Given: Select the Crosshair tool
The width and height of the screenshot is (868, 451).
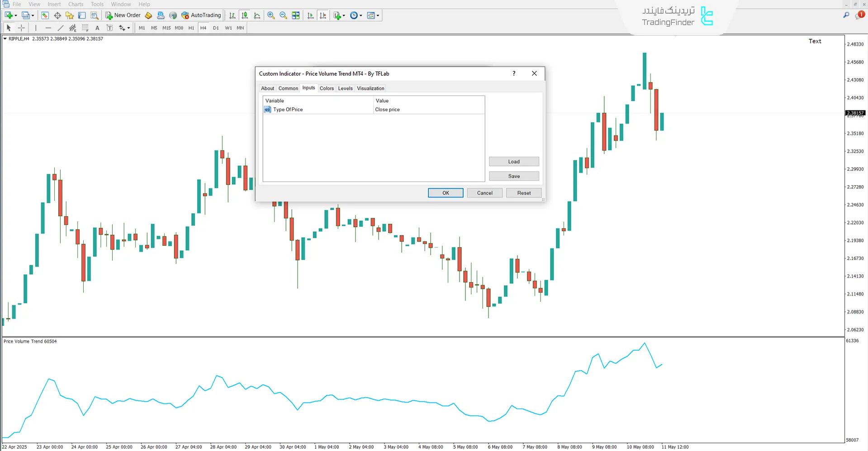Looking at the screenshot, I should 21,28.
